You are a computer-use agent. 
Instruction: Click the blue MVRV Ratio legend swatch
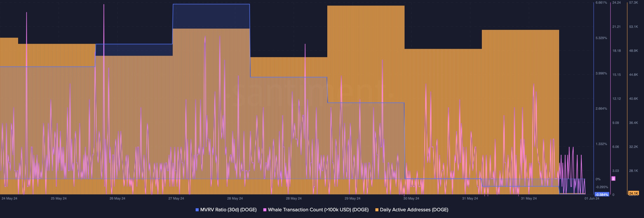click(197, 210)
